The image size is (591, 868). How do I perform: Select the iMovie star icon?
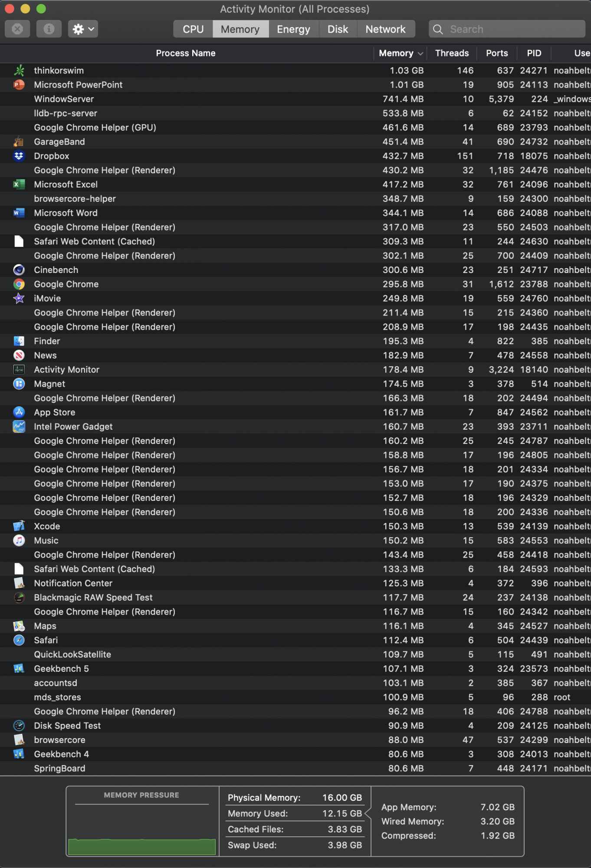click(19, 298)
